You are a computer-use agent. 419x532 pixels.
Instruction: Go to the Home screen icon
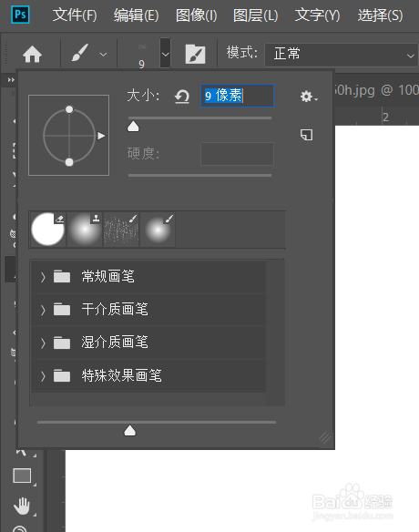click(x=32, y=55)
